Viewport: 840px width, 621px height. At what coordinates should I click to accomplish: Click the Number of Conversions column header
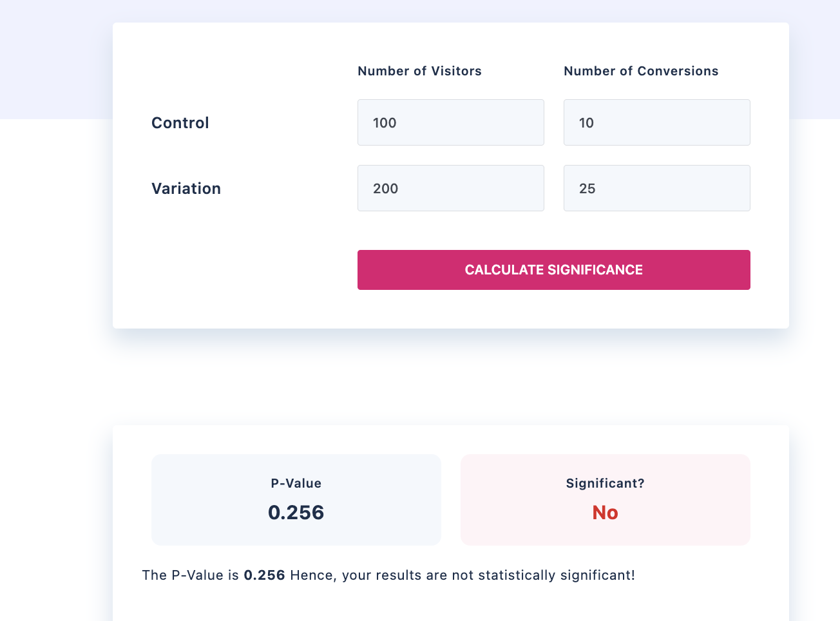pos(641,71)
